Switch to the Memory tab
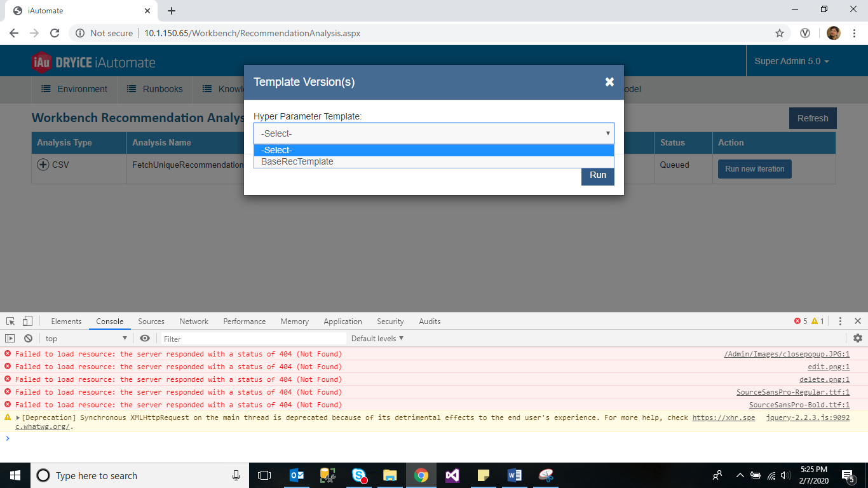 [295, 322]
